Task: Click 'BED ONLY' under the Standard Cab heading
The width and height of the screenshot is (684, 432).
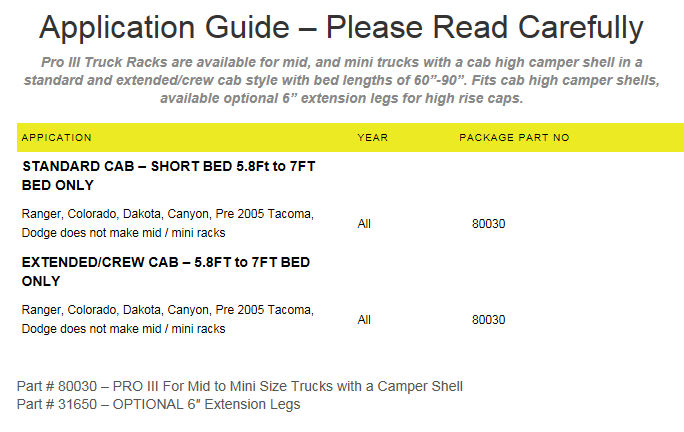Action: (58, 185)
